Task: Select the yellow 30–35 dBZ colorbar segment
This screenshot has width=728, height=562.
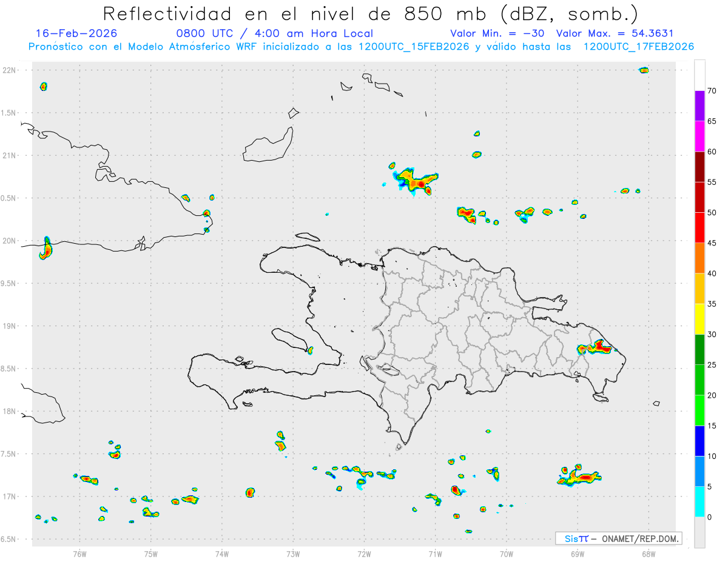Action: (699, 319)
